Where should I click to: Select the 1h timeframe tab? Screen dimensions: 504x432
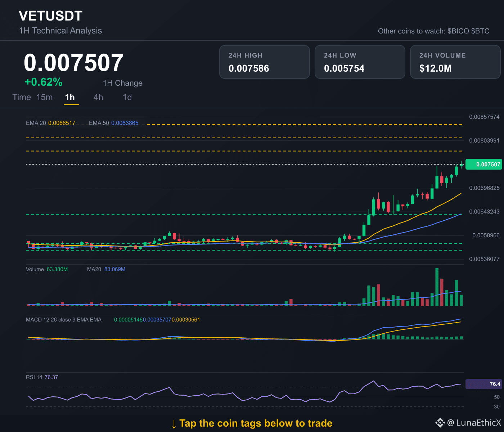[70, 97]
